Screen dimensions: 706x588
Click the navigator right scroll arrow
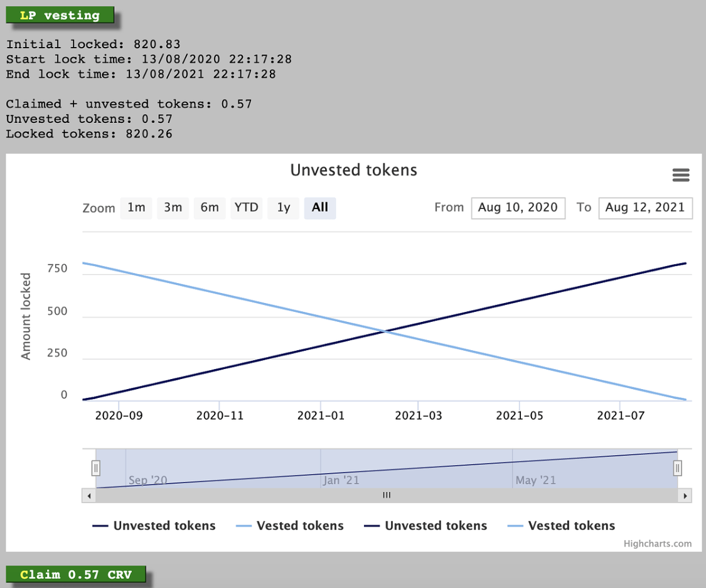685,496
